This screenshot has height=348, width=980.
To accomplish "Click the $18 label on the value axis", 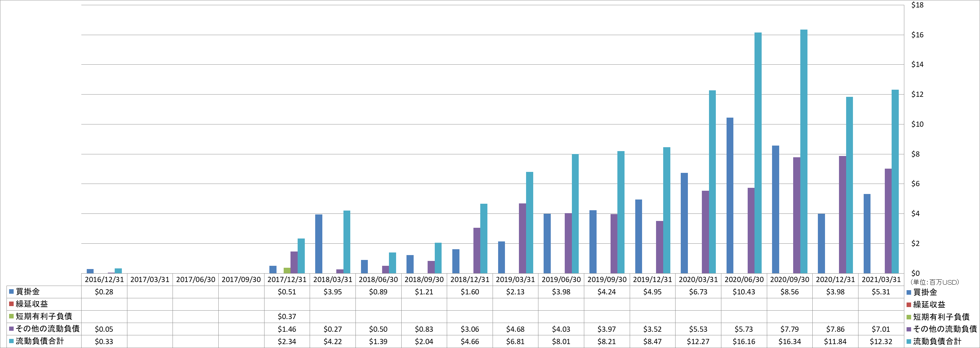I will click(917, 5).
